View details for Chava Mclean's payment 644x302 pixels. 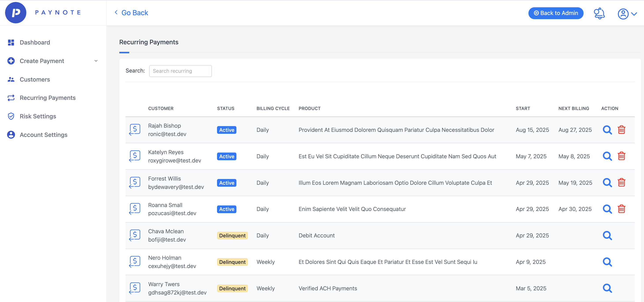pos(607,236)
